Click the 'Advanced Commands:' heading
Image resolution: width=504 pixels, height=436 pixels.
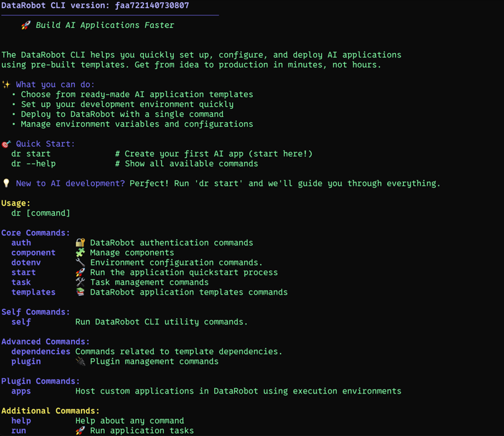[x=46, y=341]
